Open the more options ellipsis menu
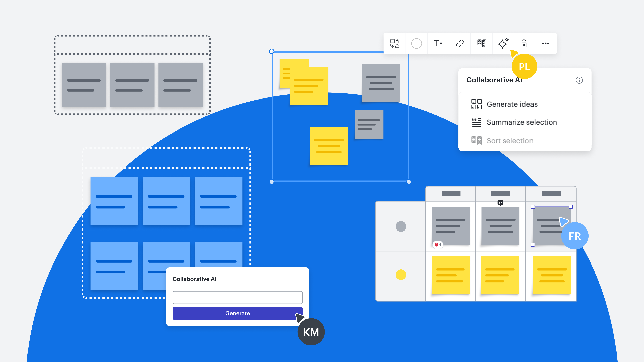This screenshot has height=362, width=644. pos(546,43)
